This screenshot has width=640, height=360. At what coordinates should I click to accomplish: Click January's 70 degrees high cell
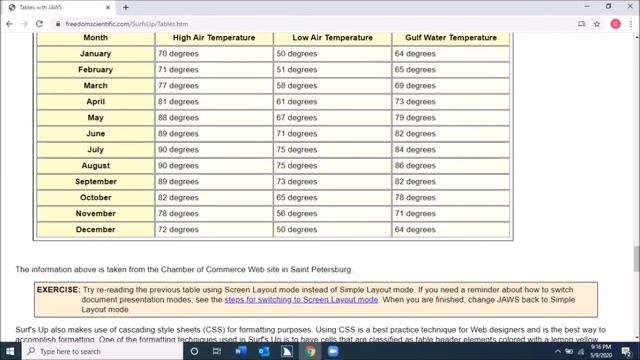point(214,53)
